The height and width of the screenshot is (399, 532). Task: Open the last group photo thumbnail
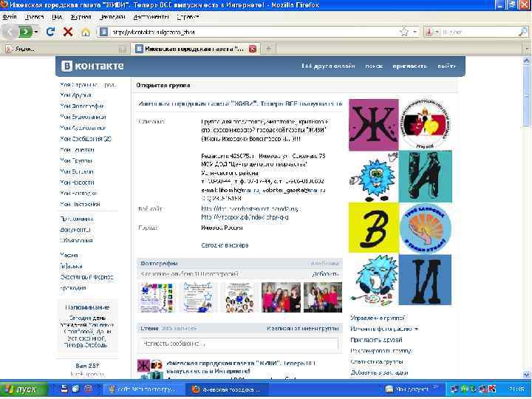(x=323, y=297)
